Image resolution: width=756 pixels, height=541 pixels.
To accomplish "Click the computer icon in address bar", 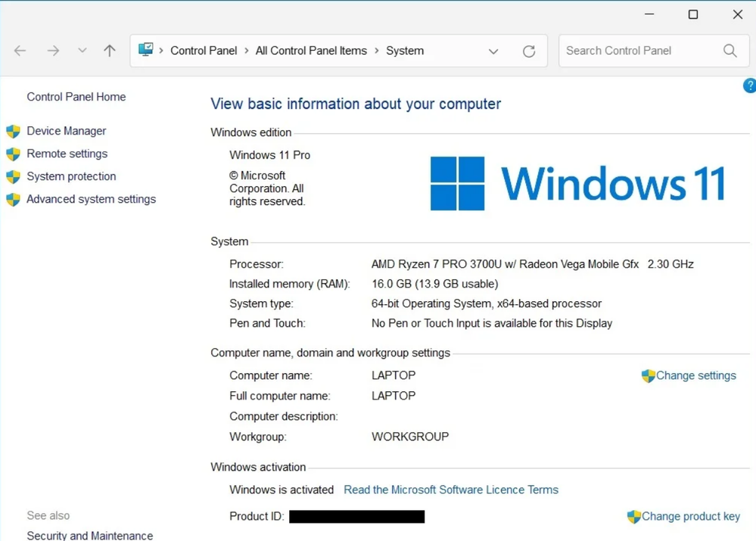I will [145, 49].
